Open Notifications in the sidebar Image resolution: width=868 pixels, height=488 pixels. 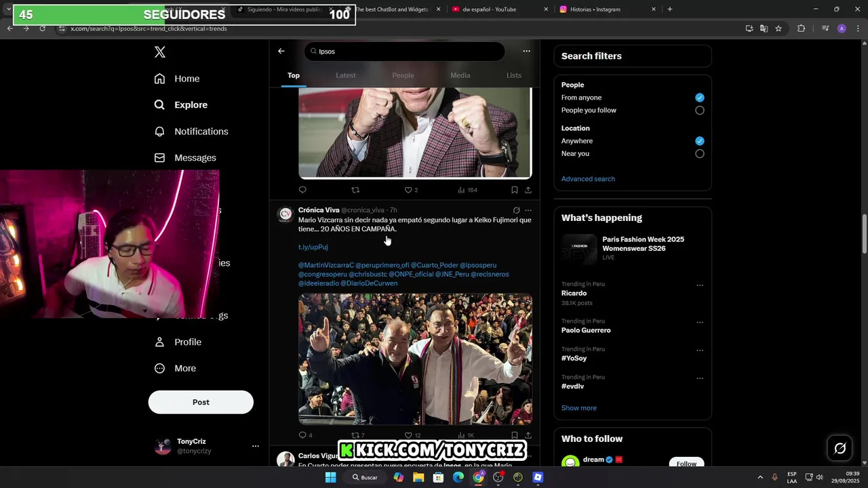tap(191, 131)
